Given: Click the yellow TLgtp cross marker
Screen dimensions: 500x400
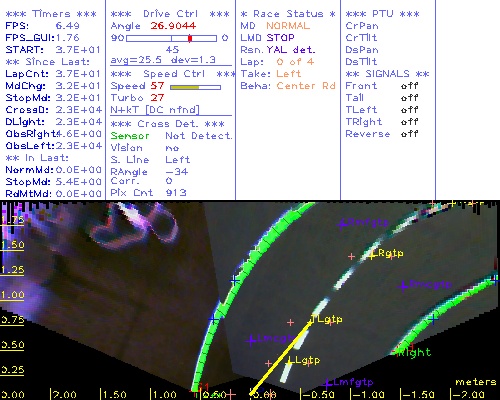Looking at the screenshot, I should [311, 320].
